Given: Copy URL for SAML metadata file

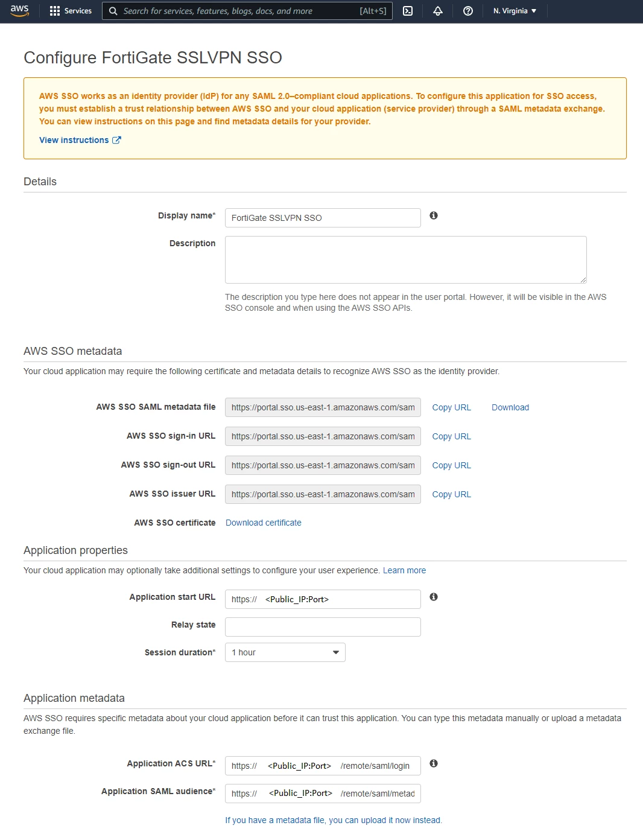Looking at the screenshot, I should 451,407.
